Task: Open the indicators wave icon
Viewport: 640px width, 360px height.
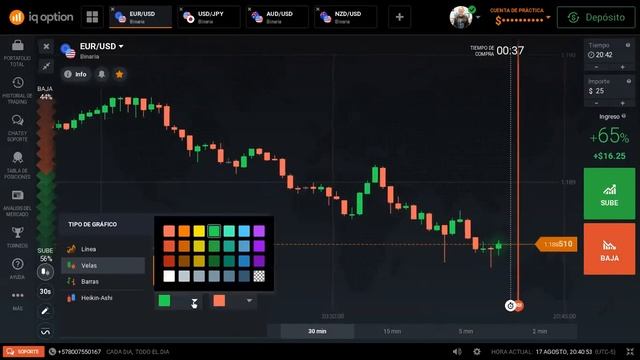Action: tap(45, 332)
